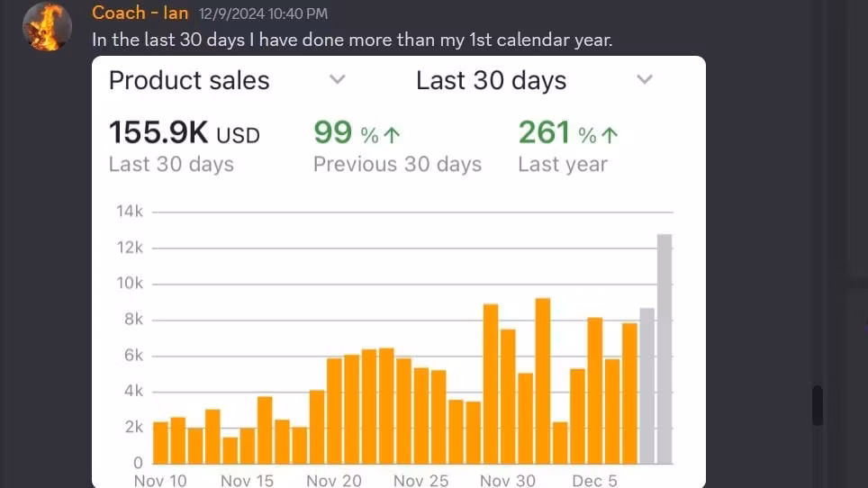Click the green arrow beside 99%

pos(392,135)
